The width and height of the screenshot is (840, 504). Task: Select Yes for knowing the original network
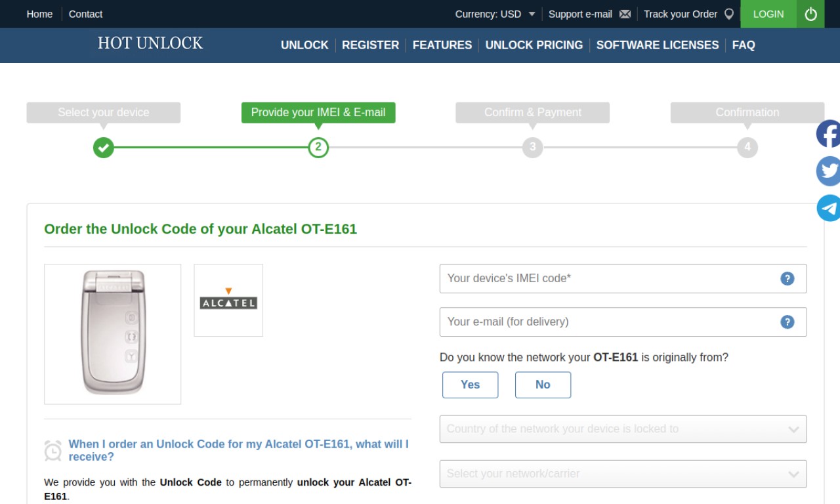470,385
